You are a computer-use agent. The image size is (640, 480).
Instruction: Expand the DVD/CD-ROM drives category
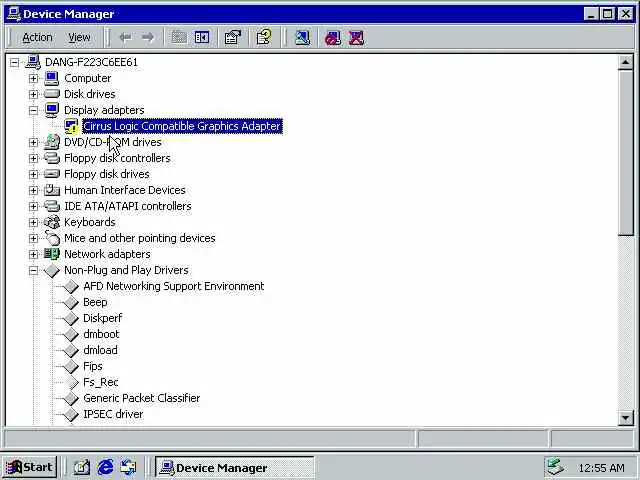tap(33, 142)
